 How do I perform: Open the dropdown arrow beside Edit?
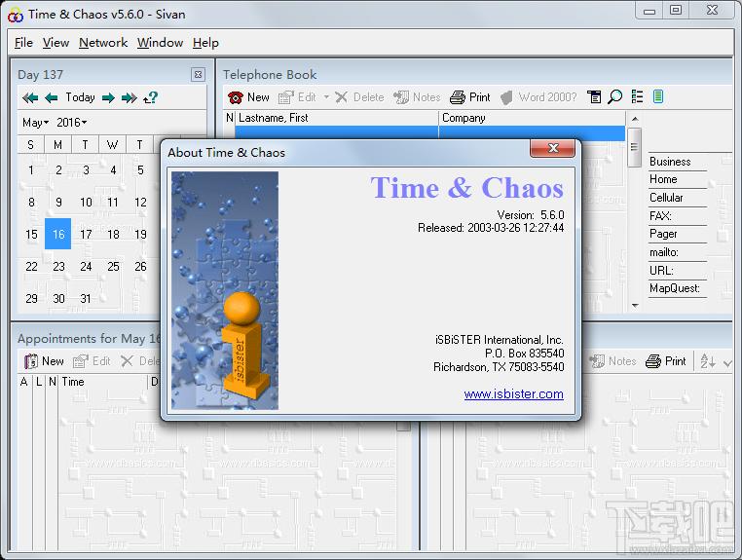click(x=326, y=97)
